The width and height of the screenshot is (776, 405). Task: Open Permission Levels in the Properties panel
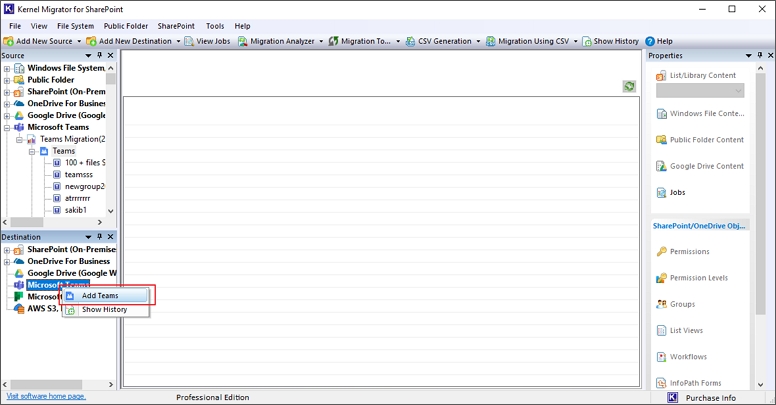click(x=692, y=278)
